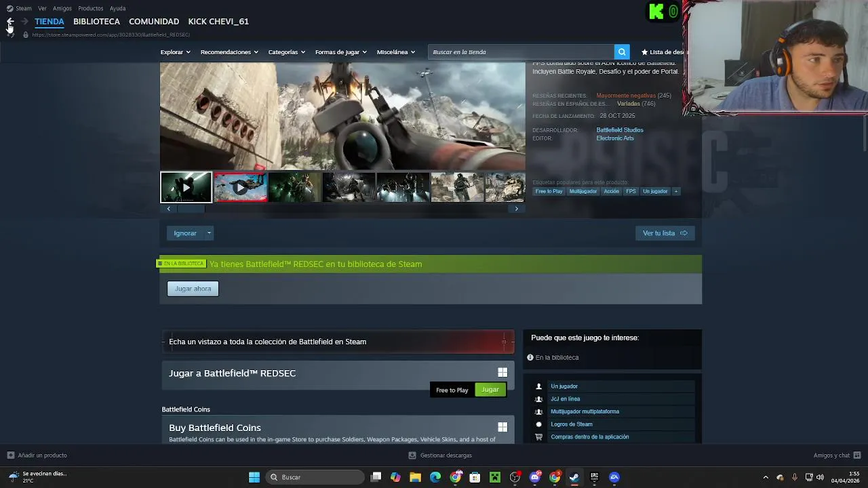
Task: Open the Battlefield Studios developer link
Action: (x=620, y=130)
